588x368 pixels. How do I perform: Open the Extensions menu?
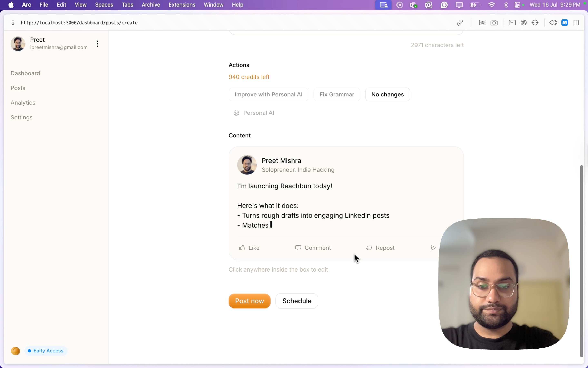pyautogui.click(x=182, y=5)
